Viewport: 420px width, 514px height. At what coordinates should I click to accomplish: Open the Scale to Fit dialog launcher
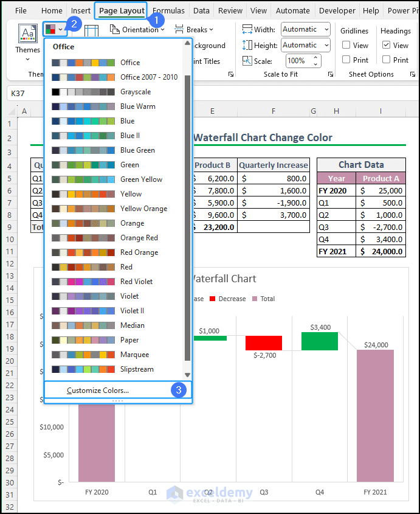coord(331,74)
